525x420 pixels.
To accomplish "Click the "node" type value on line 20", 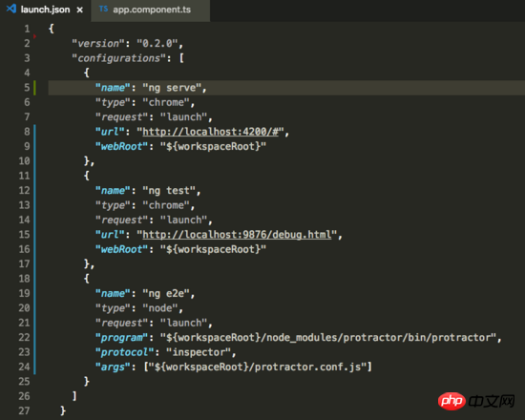I will pos(160,308).
